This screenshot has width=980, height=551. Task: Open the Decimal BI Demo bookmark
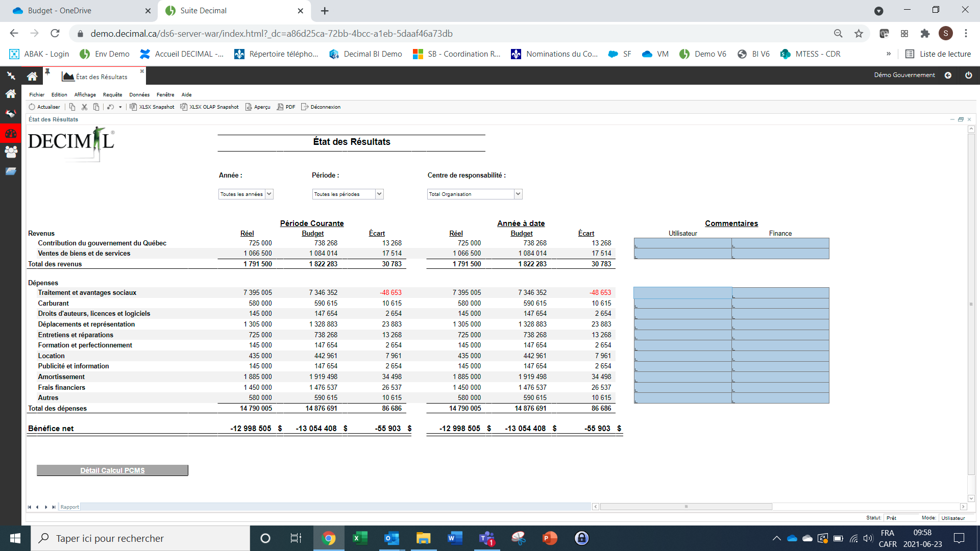[366, 54]
